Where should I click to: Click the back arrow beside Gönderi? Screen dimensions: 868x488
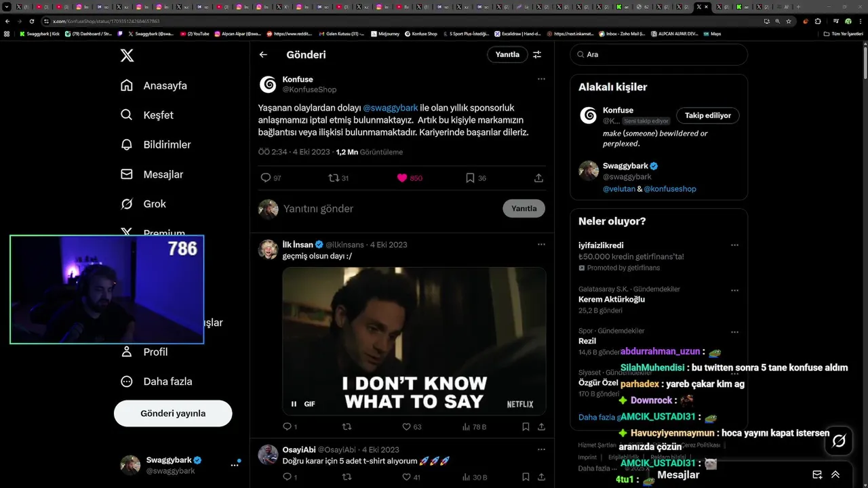pos(263,54)
